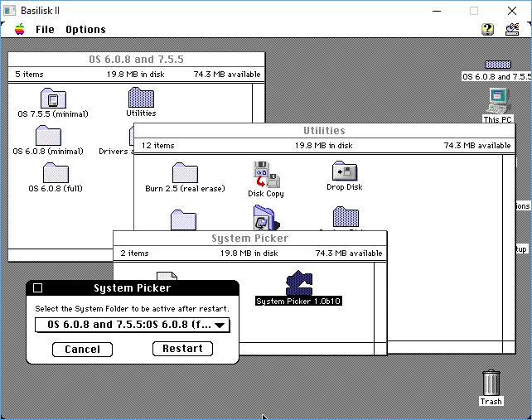Screen dimensions: 532x420
Task: Select the OS 6.0.8 and 7.5.5 desktop disk icon
Action: [498, 65]
